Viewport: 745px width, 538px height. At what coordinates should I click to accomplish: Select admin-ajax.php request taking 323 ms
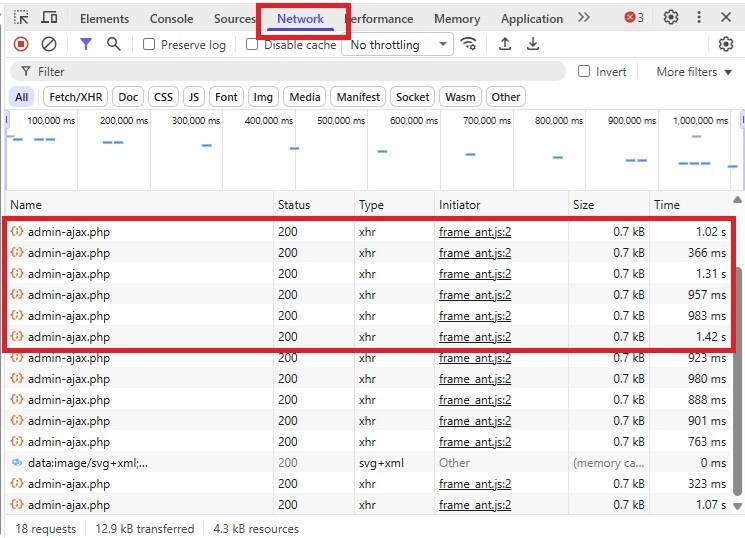click(369, 484)
